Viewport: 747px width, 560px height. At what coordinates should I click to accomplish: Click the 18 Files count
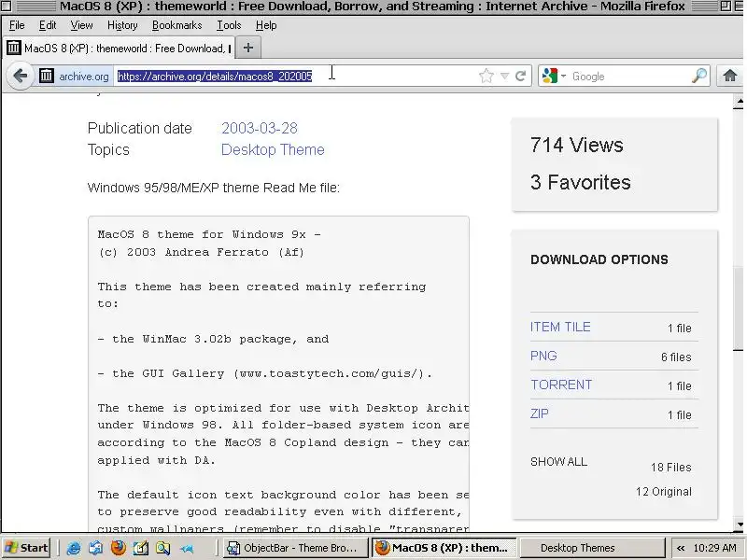coord(670,468)
